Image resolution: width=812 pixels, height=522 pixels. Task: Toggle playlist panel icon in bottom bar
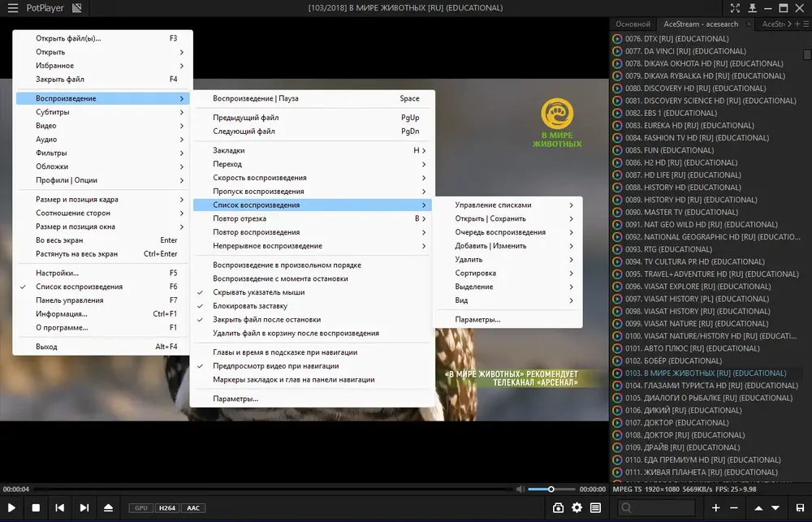coord(595,508)
